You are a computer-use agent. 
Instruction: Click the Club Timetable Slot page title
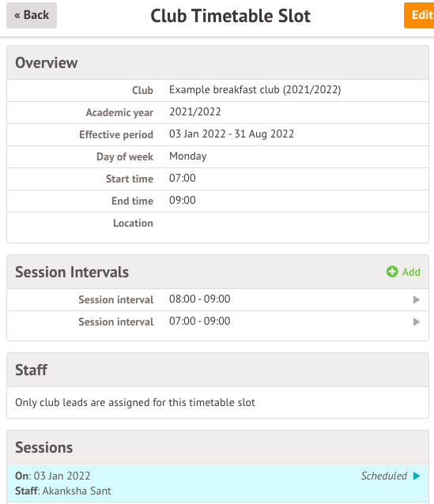tap(230, 16)
